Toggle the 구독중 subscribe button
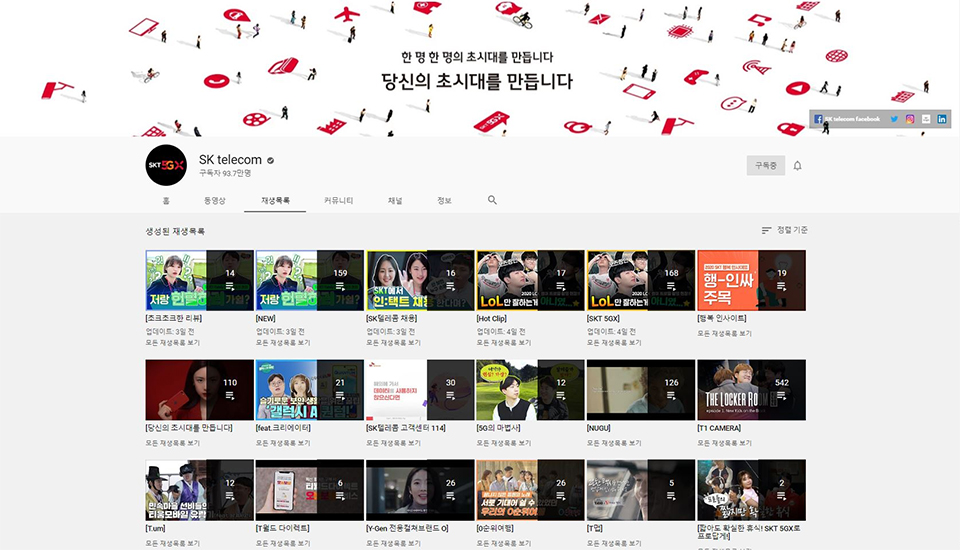Image resolution: width=960 pixels, height=550 pixels. point(766,166)
